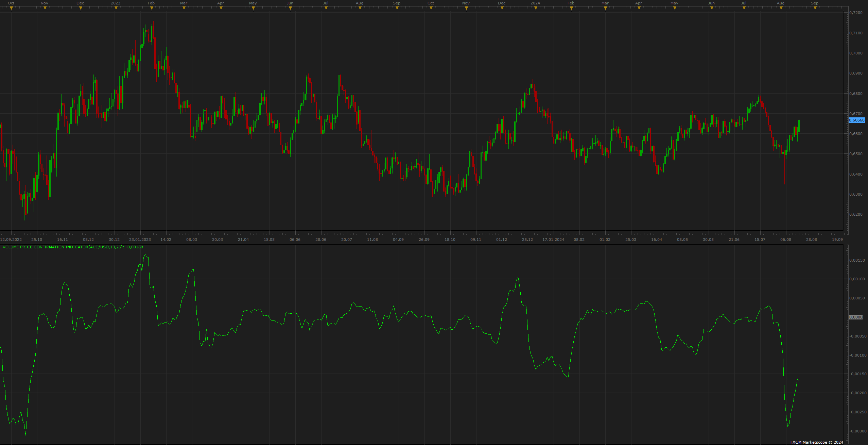Screen dimensions: 868x445
Task: Click the -0,00100 indicator axis label
Action: [857, 355]
